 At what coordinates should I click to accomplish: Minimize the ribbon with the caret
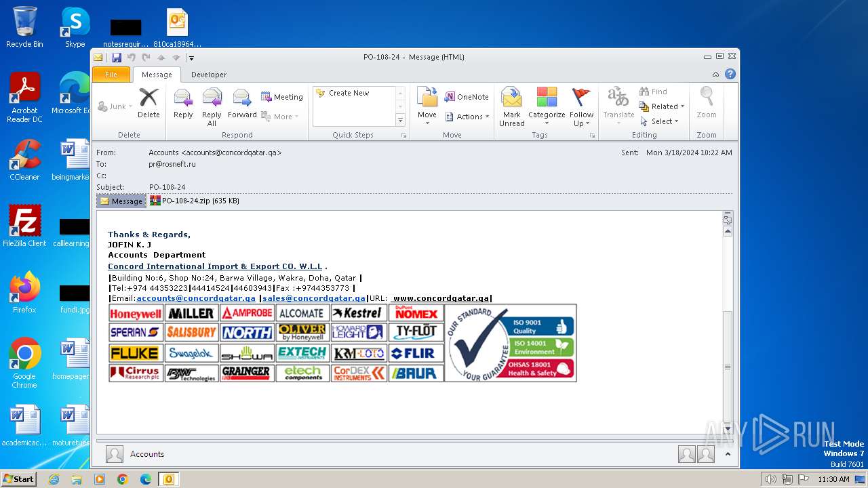tap(715, 75)
